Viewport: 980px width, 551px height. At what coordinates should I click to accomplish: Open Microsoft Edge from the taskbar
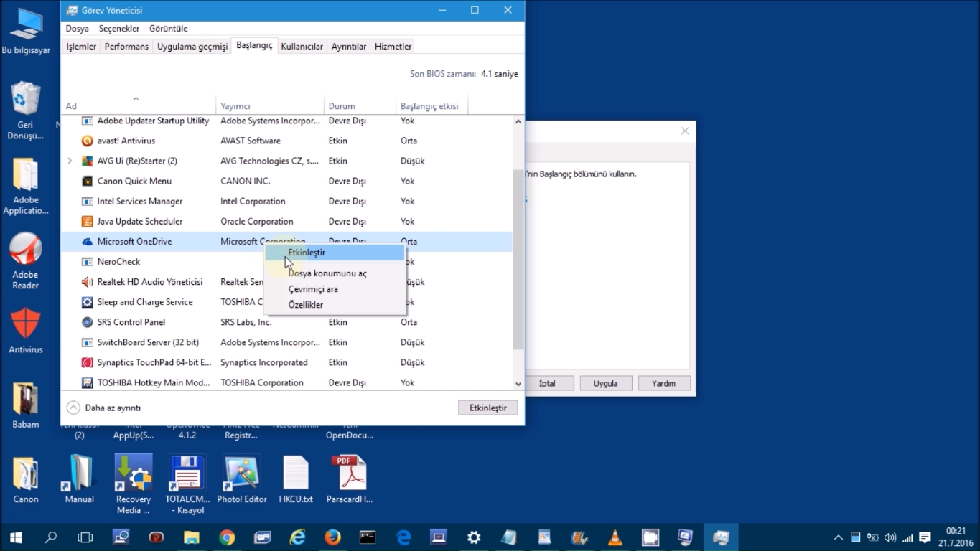point(403,537)
